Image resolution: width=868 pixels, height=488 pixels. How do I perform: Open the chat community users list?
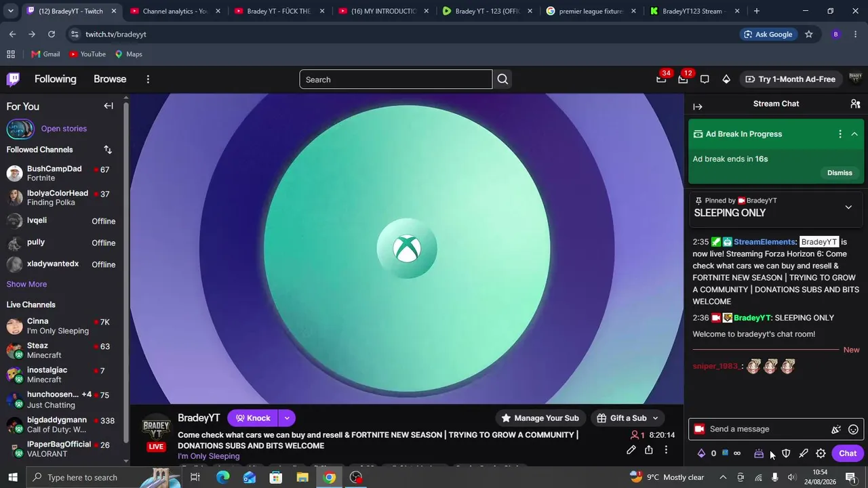coord(855,104)
